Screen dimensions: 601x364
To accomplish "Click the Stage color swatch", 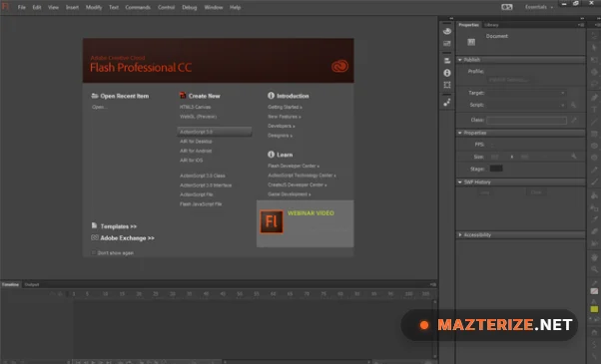I will (x=496, y=169).
